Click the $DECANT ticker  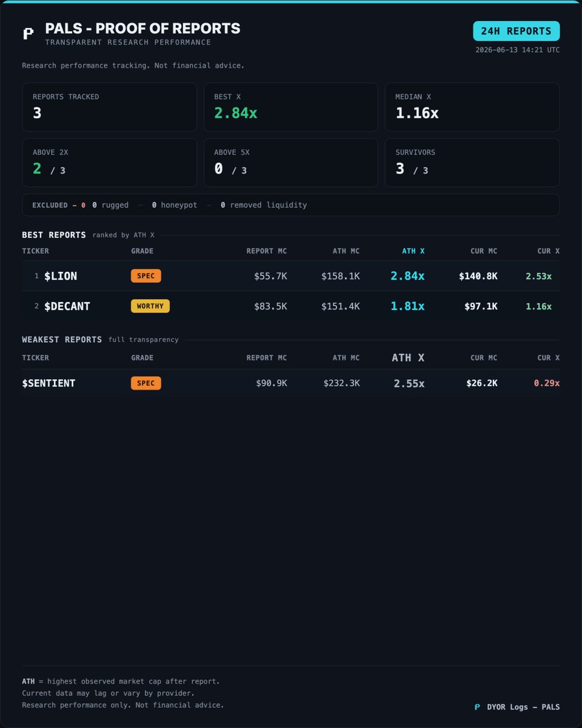pos(67,306)
